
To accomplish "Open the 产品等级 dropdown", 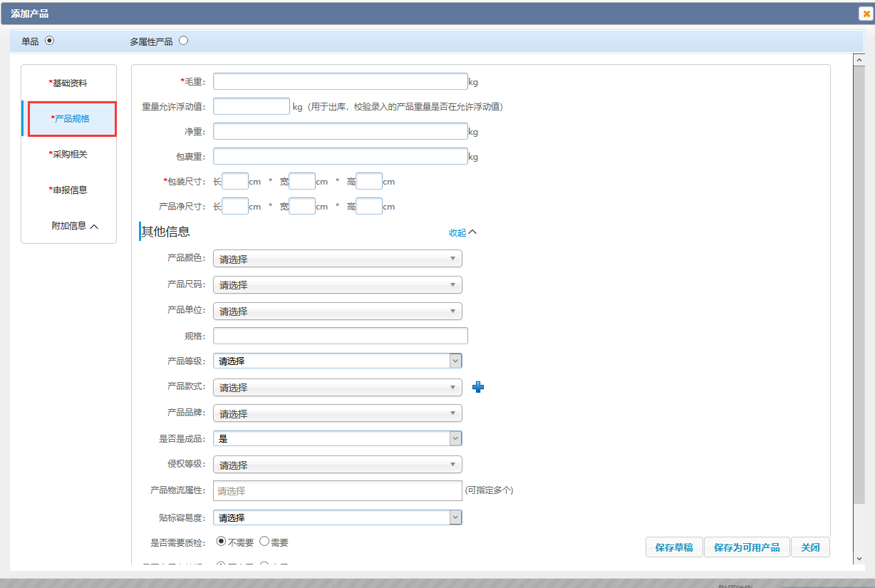I will pos(337,361).
